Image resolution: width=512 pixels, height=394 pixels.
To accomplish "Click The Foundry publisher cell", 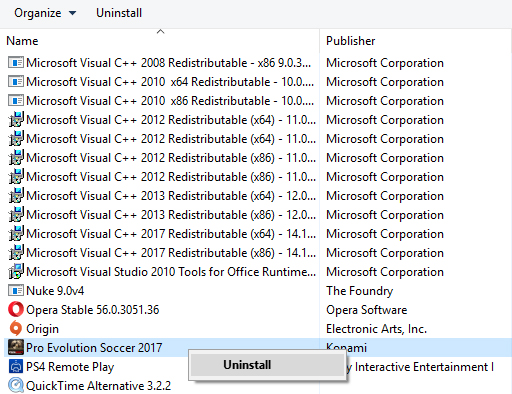I will [x=360, y=291].
